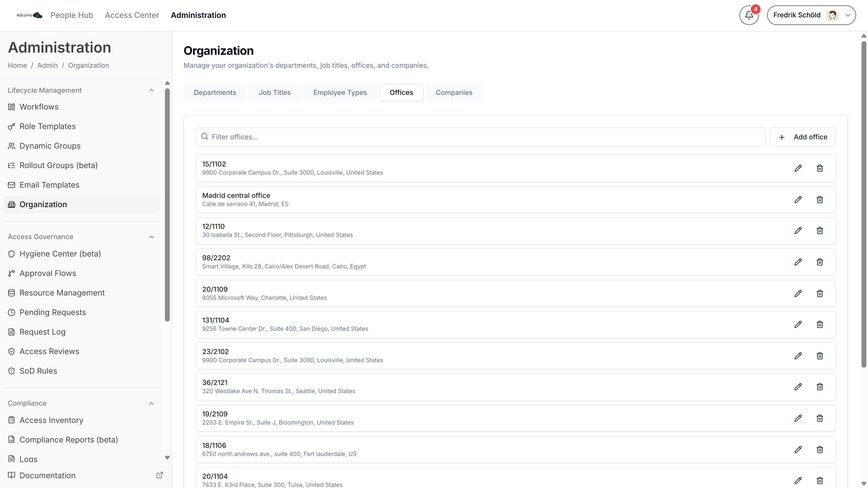This screenshot has width=868, height=488.
Task: Open Workflows in the sidebar
Action: (x=82, y=107)
